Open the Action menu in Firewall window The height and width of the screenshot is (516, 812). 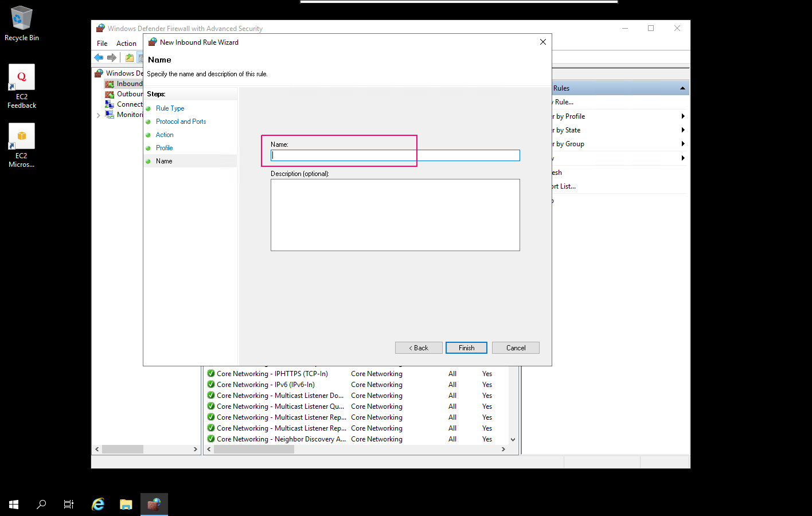[126, 44]
